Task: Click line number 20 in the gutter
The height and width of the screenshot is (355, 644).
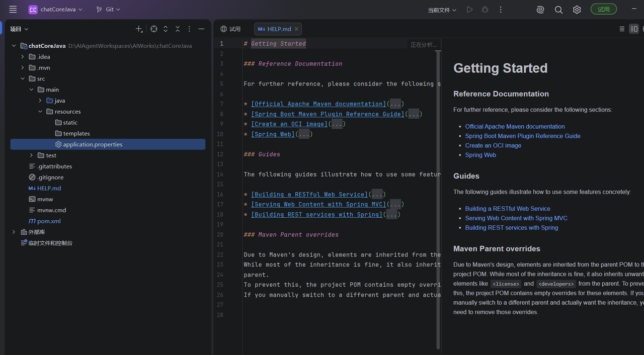Action: pyautogui.click(x=220, y=235)
